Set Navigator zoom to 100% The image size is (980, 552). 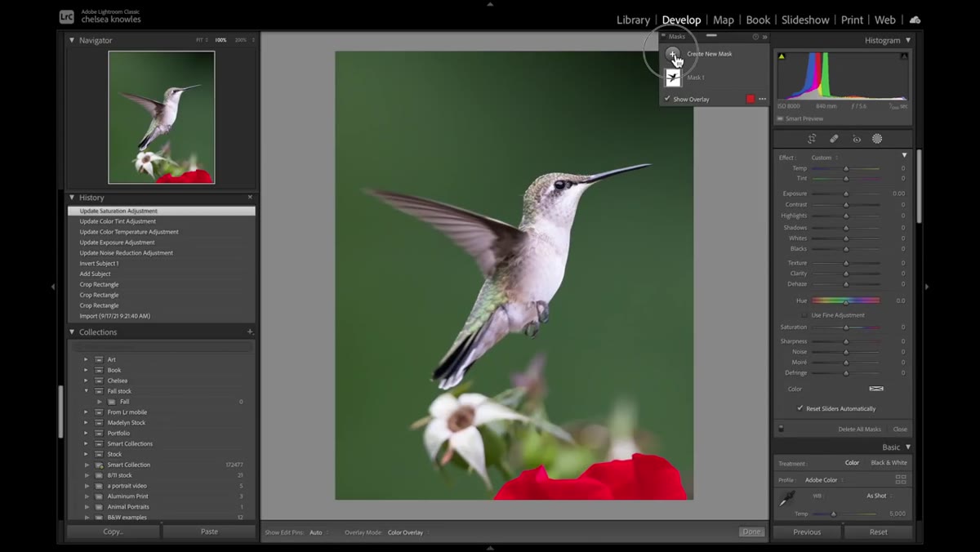220,40
